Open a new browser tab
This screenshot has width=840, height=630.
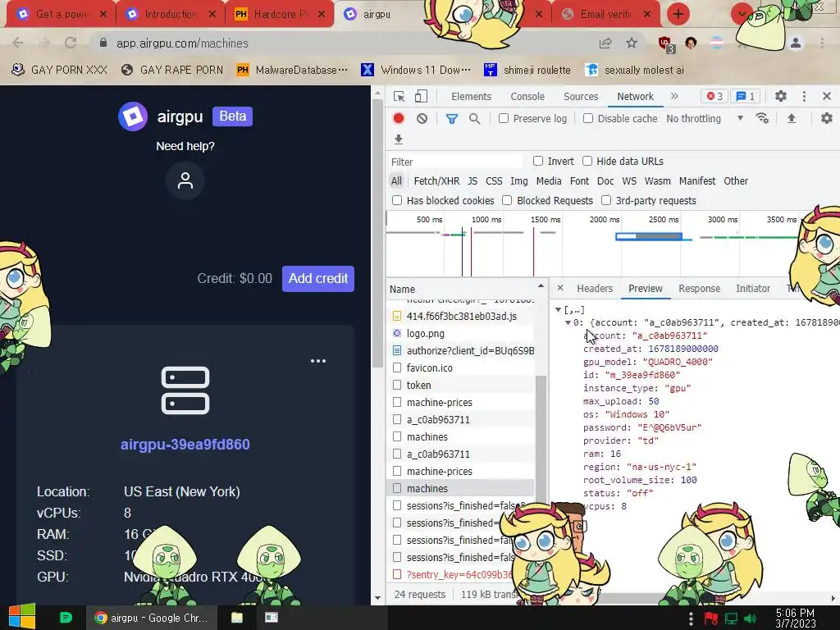click(678, 14)
